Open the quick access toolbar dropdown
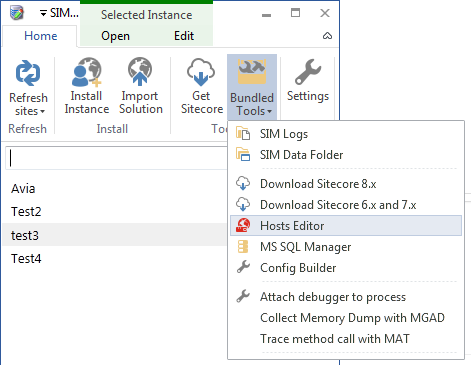This screenshot has width=471, height=365. (x=43, y=13)
